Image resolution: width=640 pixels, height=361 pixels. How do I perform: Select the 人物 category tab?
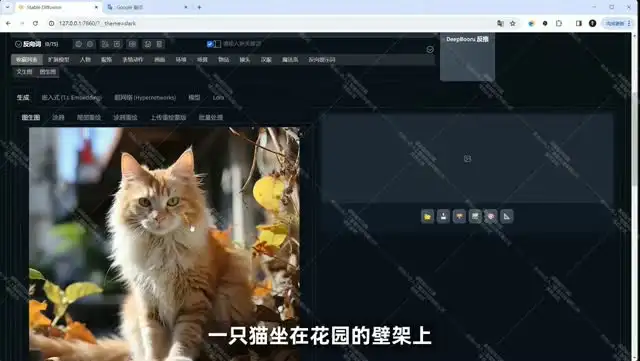click(x=85, y=60)
